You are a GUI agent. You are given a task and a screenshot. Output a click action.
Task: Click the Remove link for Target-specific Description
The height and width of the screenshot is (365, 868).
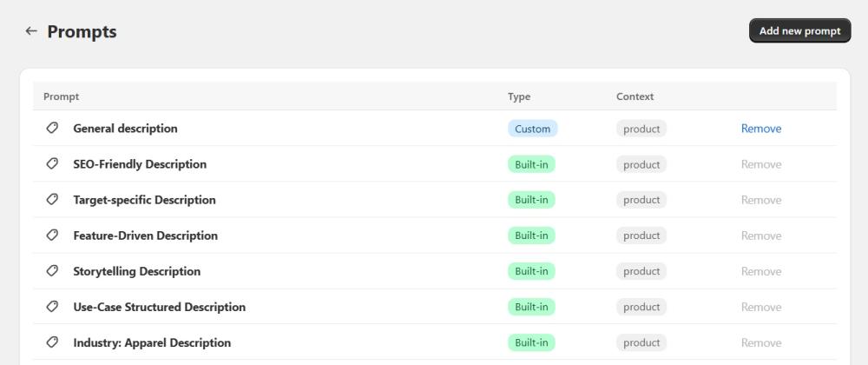[760, 200]
